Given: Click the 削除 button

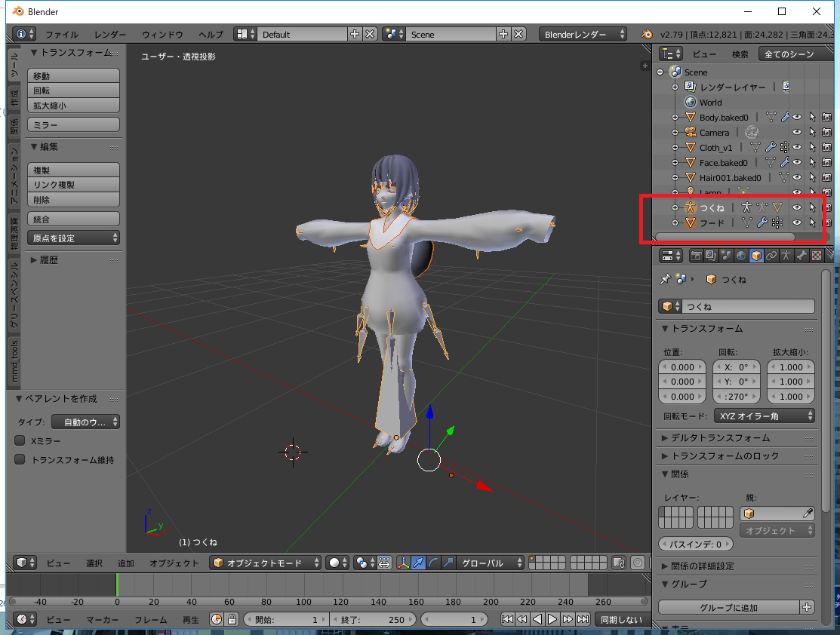Looking at the screenshot, I should point(73,200).
